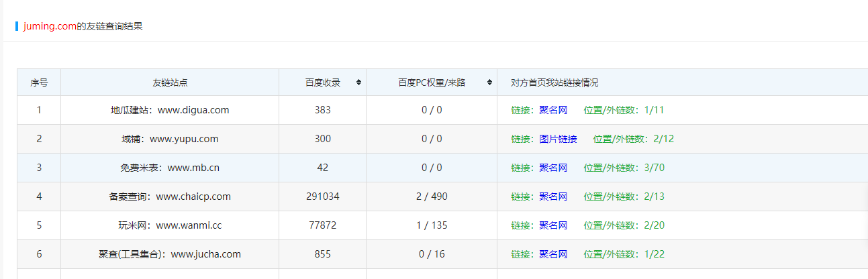868x279 pixels.
Task: Open the juming.com link in heading
Action: pyautogui.click(x=50, y=27)
